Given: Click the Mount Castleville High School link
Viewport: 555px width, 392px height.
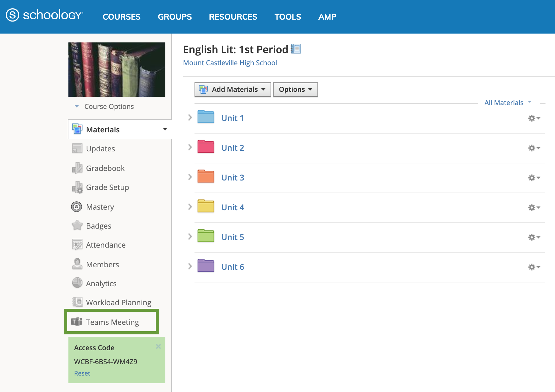Looking at the screenshot, I should pyautogui.click(x=230, y=63).
